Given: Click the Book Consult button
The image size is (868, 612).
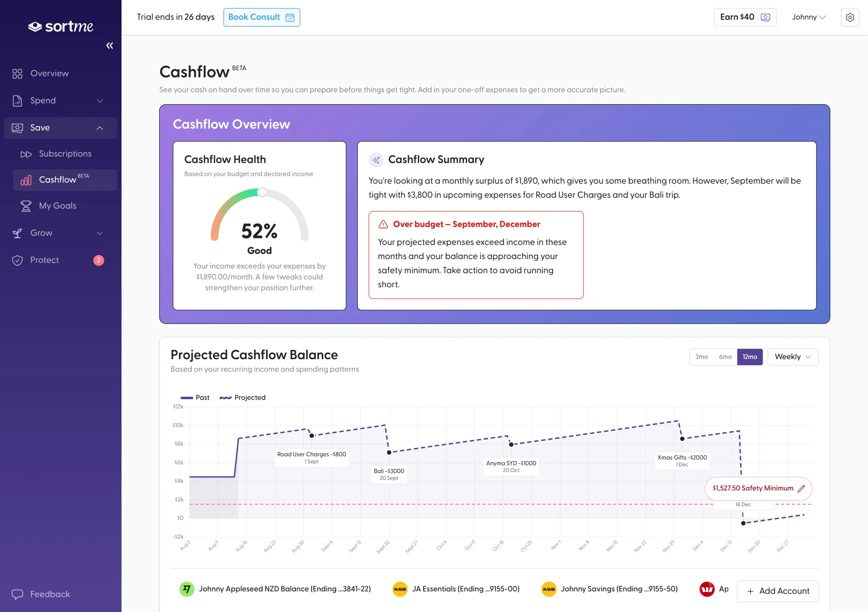Looking at the screenshot, I should pos(262,17).
